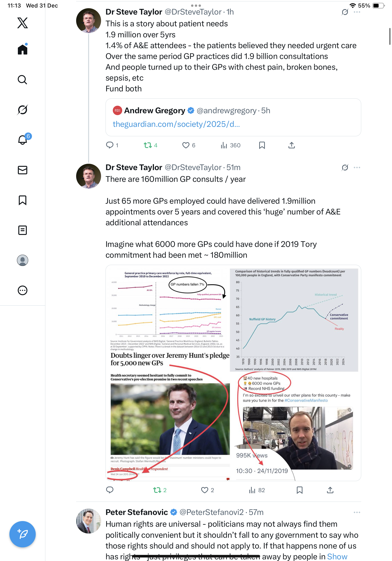This screenshot has height=561, width=392.
Task: Click the page scrollbar on right edge
Action: tap(390, 37)
